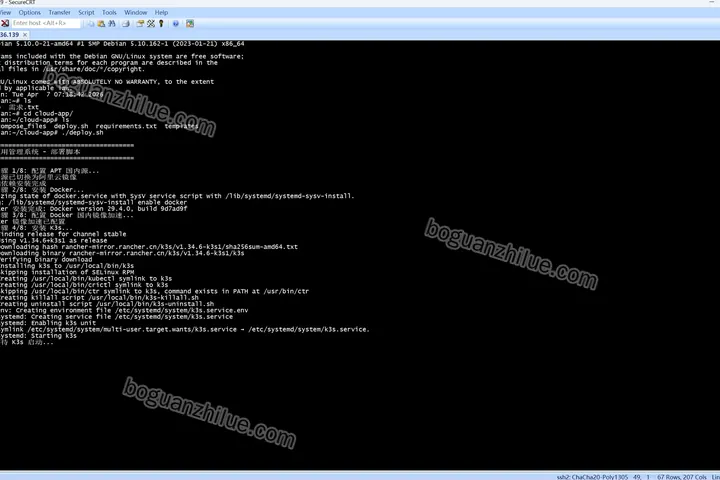The width and height of the screenshot is (720, 480).
Task: Open Global Options tools icon
Action: coord(151,23)
